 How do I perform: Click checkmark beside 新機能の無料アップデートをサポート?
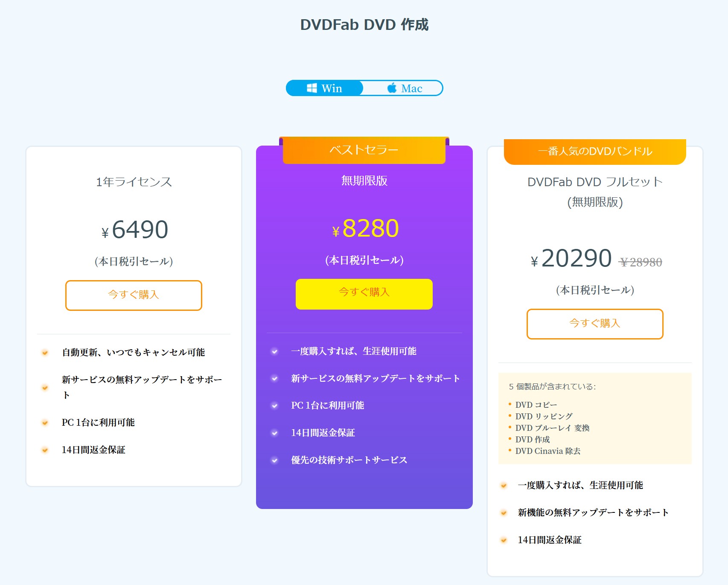(x=504, y=513)
